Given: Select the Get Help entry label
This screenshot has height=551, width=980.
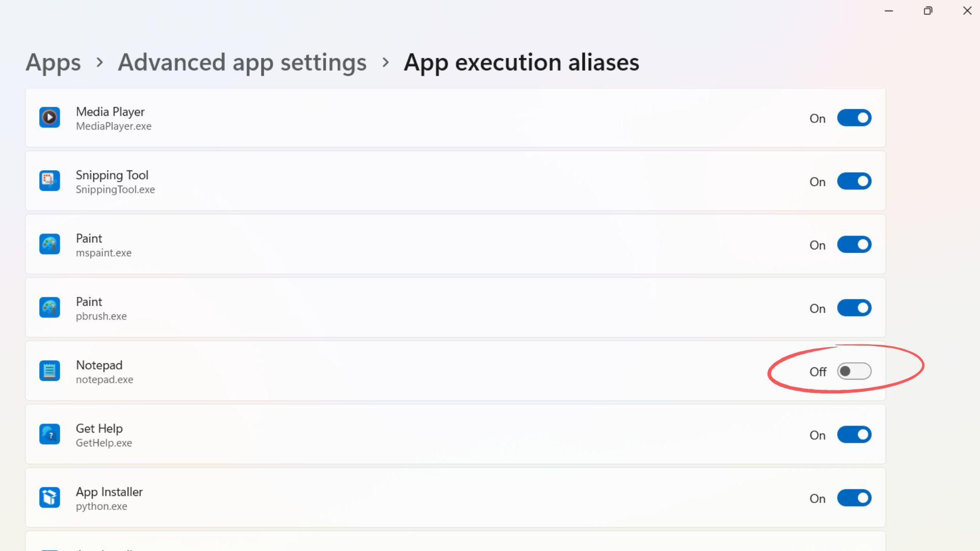Looking at the screenshot, I should 99,429.
